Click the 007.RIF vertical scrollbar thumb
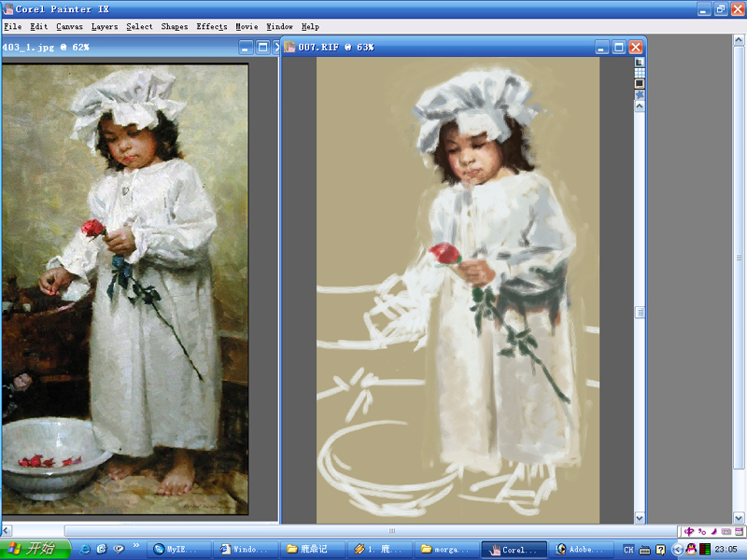Viewport: 747px width, 560px height. point(640,313)
